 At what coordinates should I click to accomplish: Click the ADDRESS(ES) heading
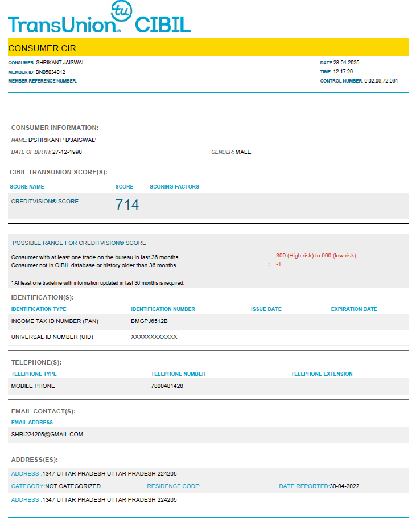tap(35, 460)
